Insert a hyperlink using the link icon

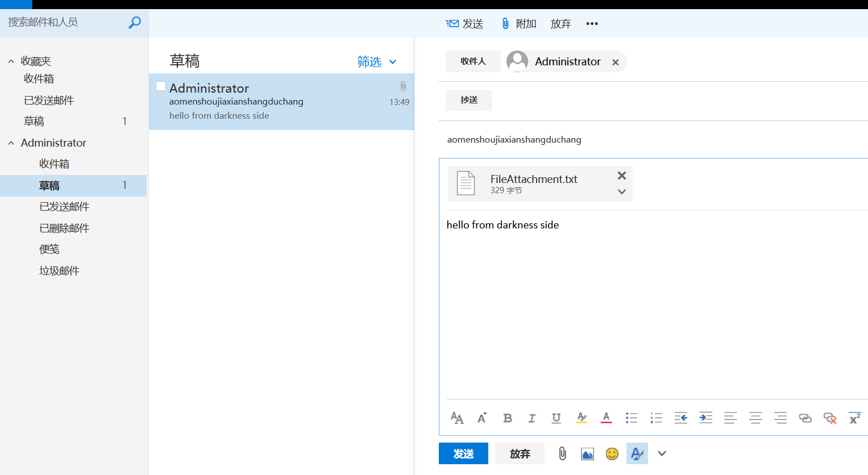805,418
